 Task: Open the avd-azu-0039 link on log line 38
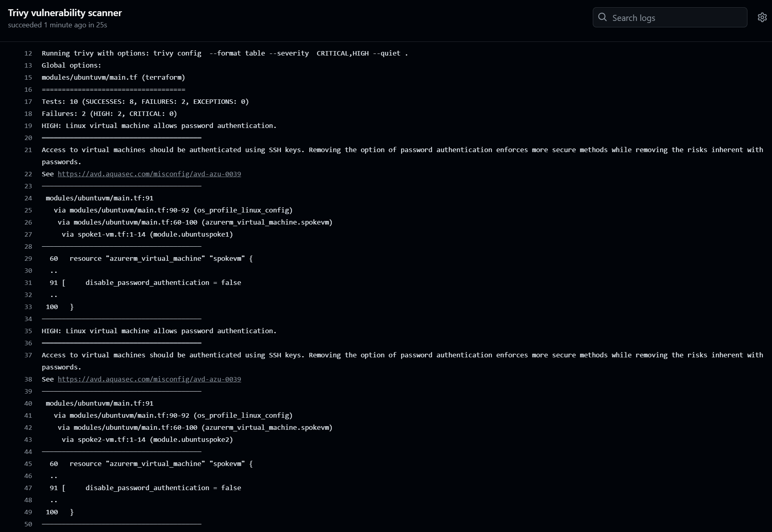pos(149,379)
